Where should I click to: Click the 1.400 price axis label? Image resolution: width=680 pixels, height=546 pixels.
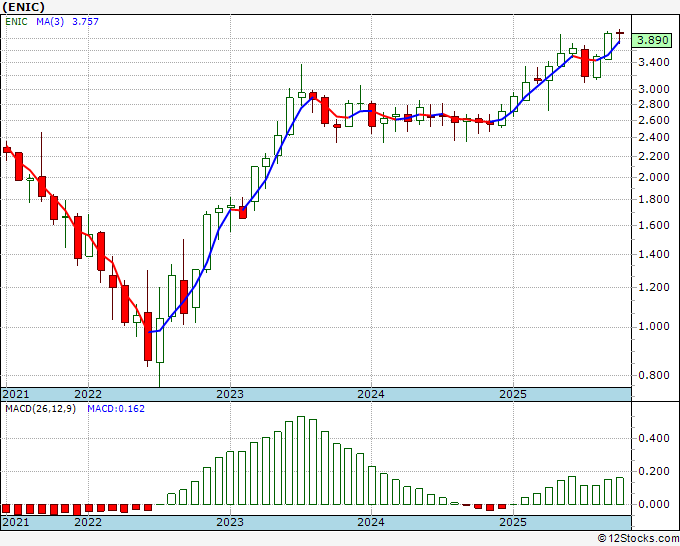654,254
